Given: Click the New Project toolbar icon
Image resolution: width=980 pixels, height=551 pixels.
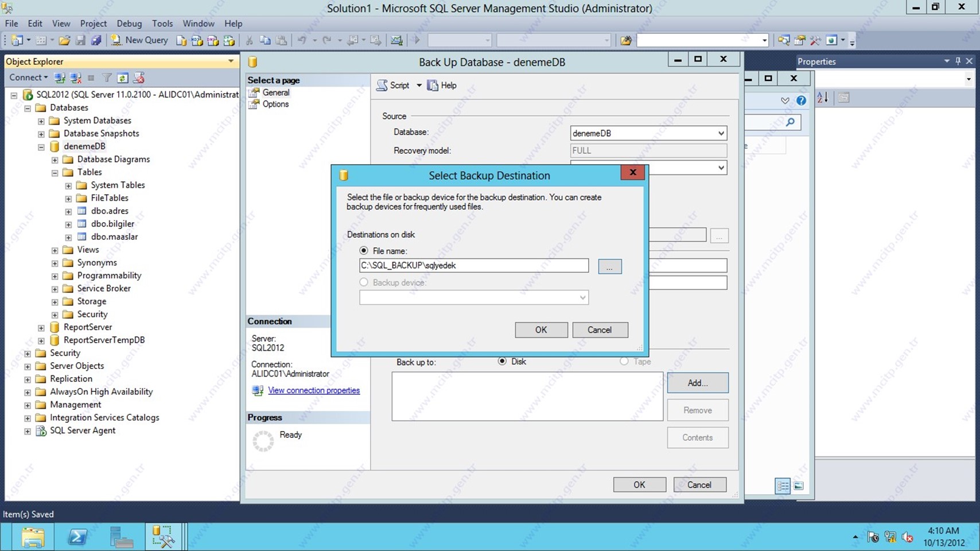Looking at the screenshot, I should (17, 40).
